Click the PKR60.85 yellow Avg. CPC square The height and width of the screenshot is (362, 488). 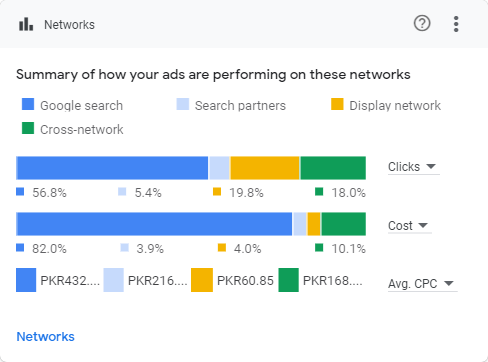pos(202,280)
